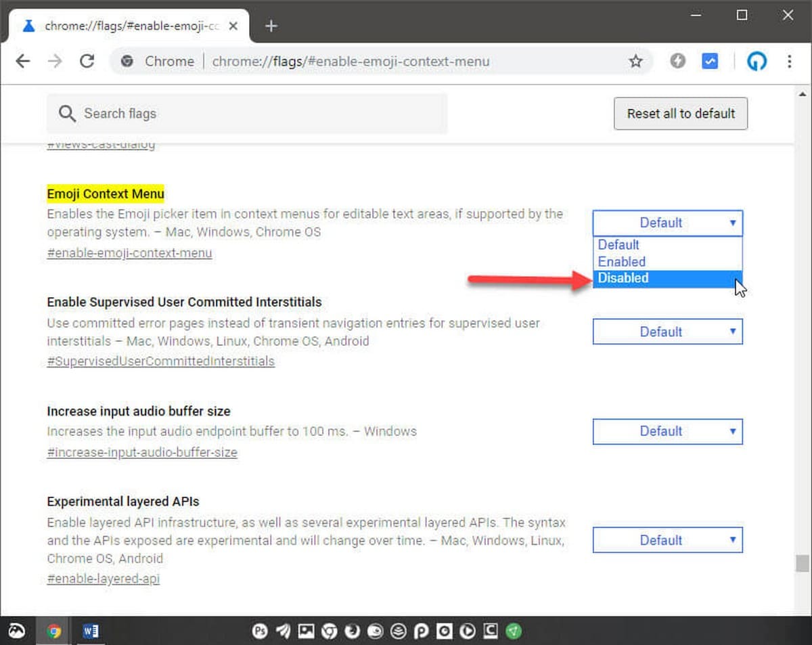Click the partially hidden #views-cast-dialog link

101,145
